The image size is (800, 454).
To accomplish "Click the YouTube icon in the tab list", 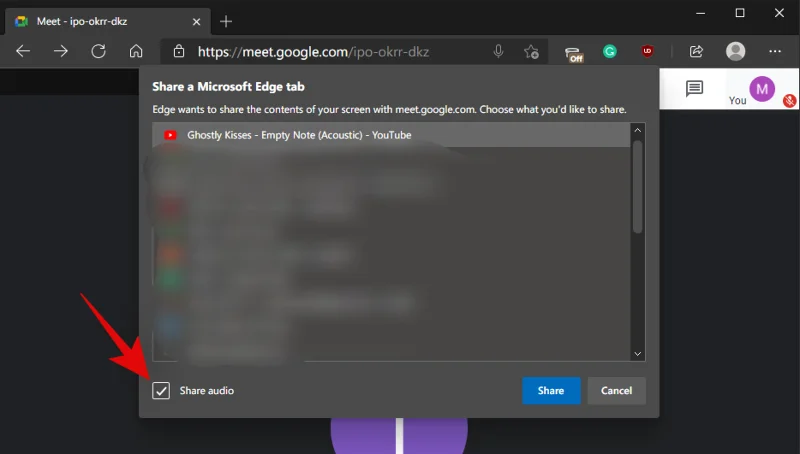I will pyautogui.click(x=170, y=135).
